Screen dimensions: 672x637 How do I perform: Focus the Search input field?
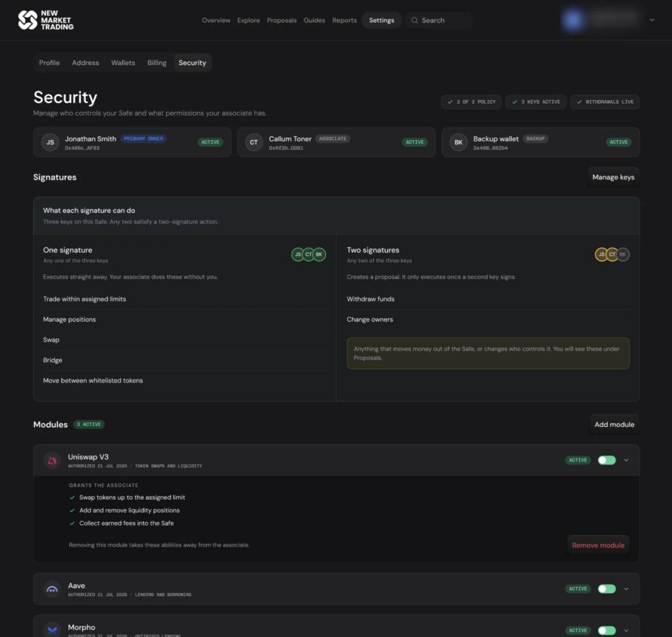click(440, 20)
